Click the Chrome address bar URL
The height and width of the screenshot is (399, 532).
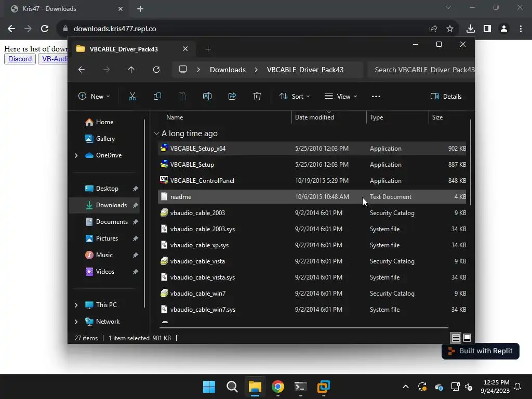click(x=115, y=29)
